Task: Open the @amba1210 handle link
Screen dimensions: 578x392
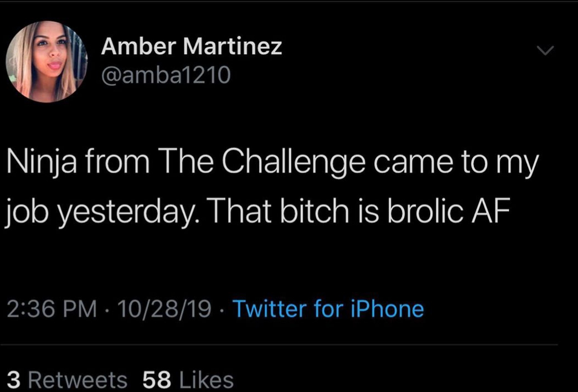Action: click(x=166, y=75)
